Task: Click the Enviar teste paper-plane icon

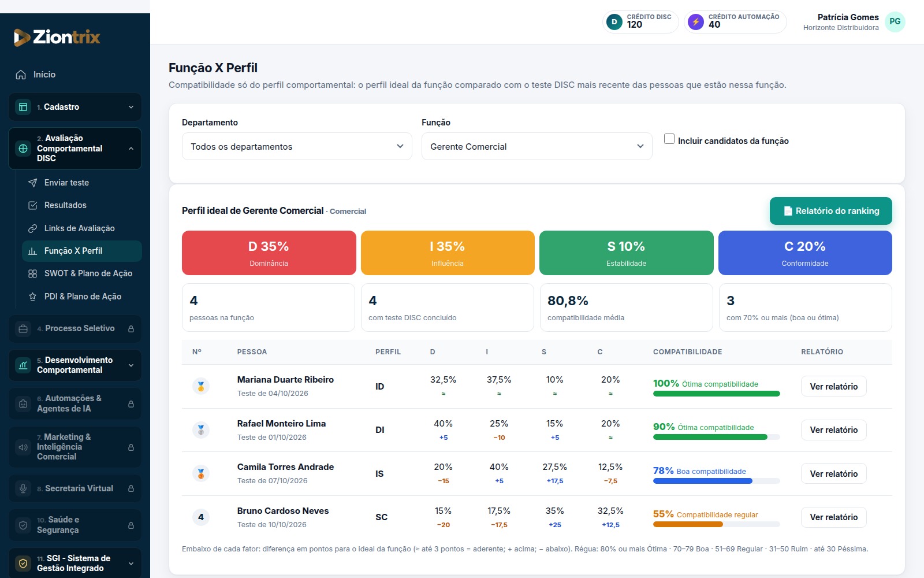Action: (33, 183)
